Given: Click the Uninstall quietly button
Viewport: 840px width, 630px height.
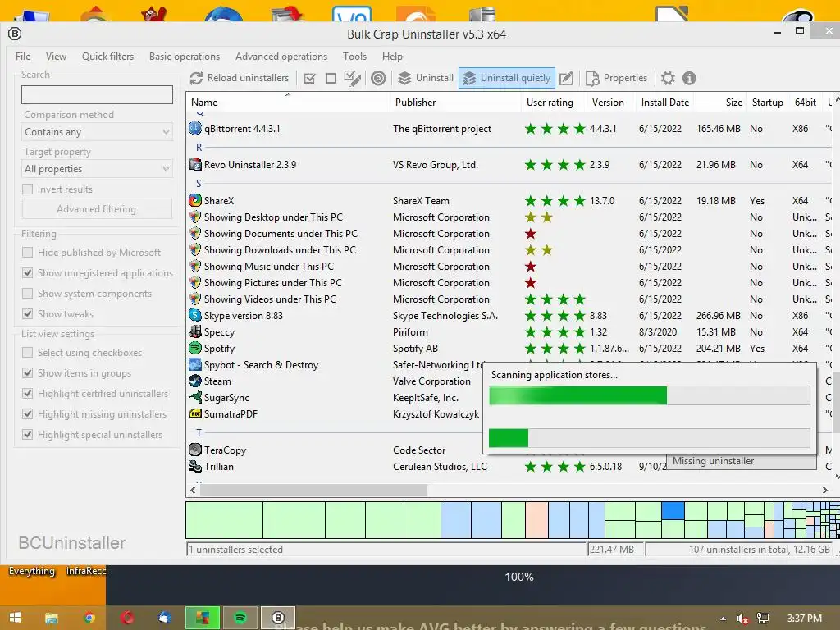Looking at the screenshot, I should pos(507,78).
